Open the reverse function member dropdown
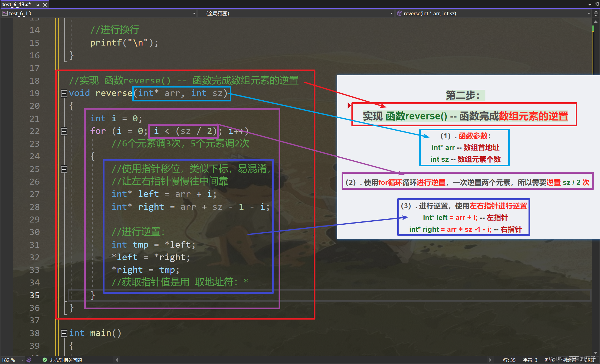Screen dimensions: 600x364 pos(589,13)
